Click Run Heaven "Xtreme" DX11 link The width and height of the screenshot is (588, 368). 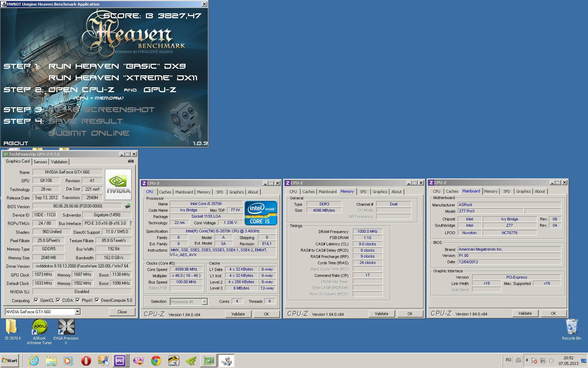click(123, 77)
